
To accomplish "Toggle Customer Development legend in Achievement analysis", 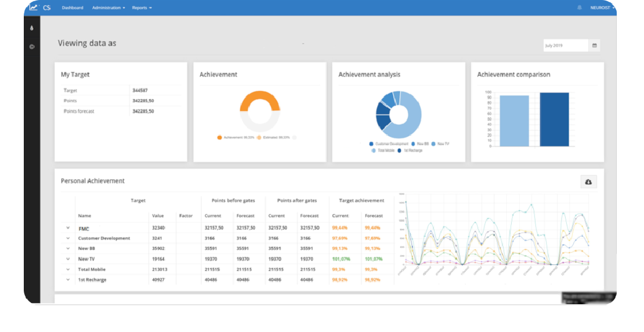I will point(371,144).
